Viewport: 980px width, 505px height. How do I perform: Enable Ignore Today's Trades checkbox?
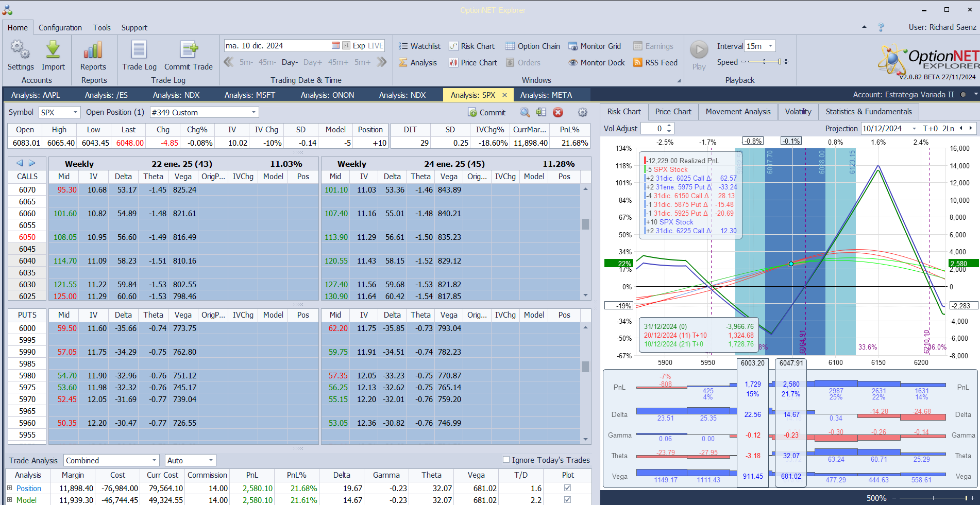(x=506, y=460)
